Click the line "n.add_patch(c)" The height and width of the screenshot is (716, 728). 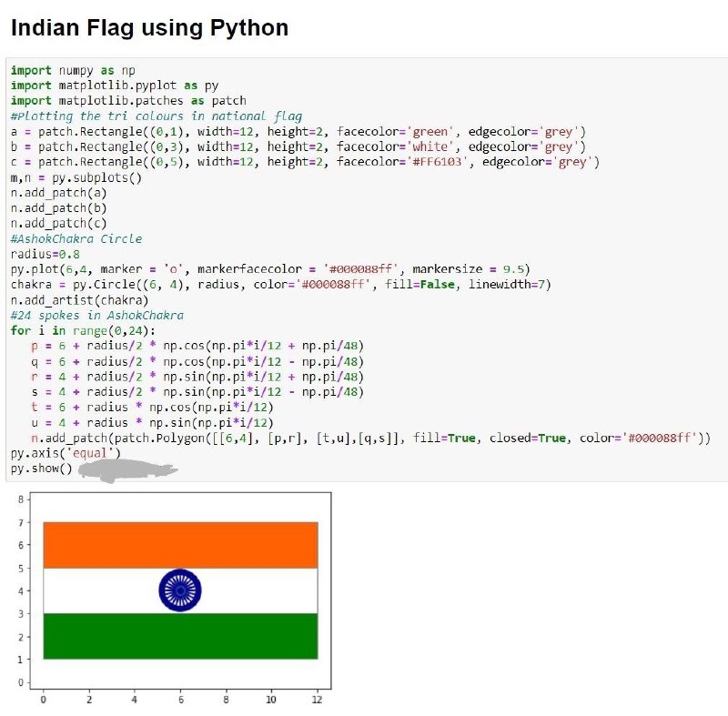[58, 224]
